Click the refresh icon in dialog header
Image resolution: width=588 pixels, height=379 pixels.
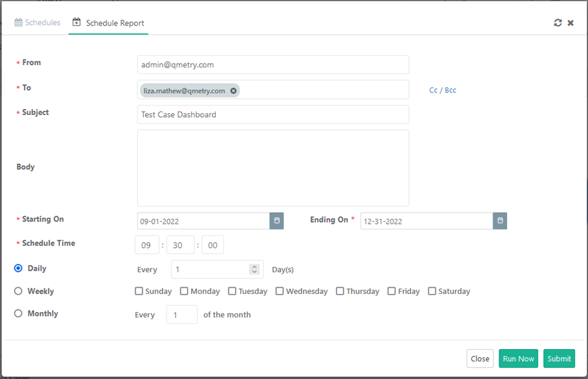coord(558,23)
